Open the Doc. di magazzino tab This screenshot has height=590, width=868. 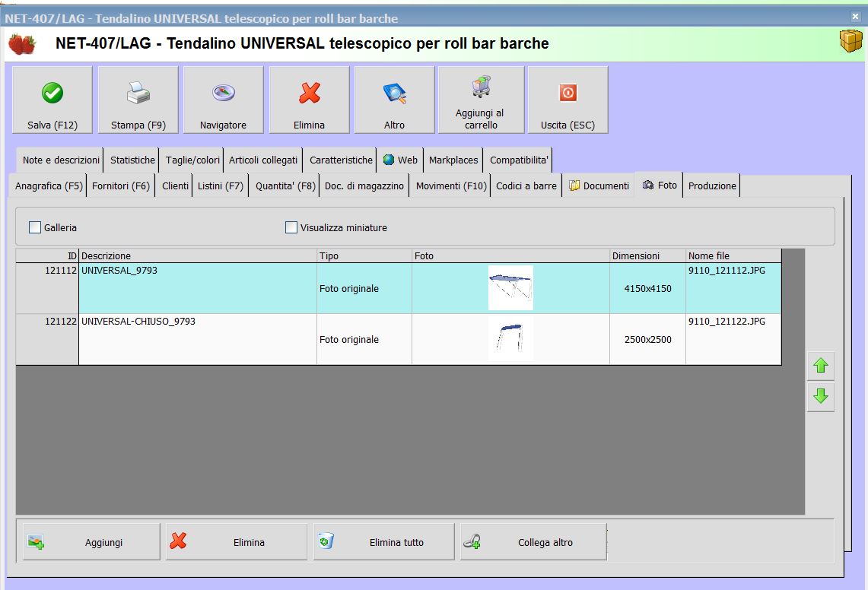click(x=364, y=186)
